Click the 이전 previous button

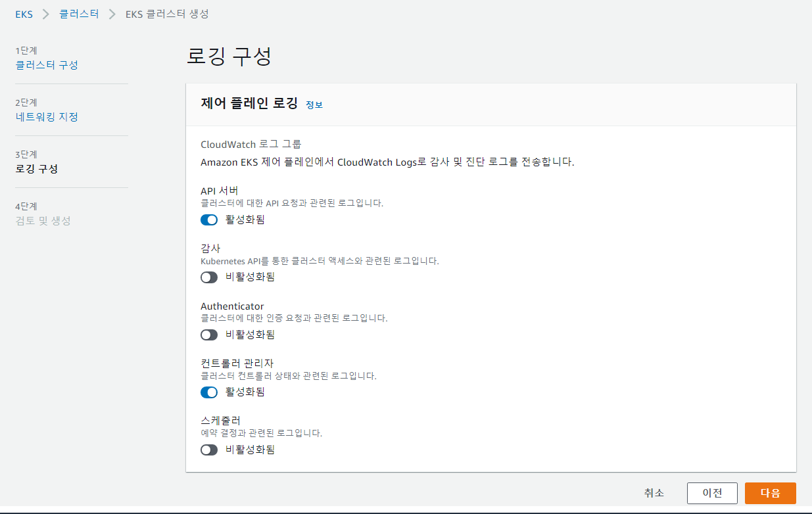point(713,493)
